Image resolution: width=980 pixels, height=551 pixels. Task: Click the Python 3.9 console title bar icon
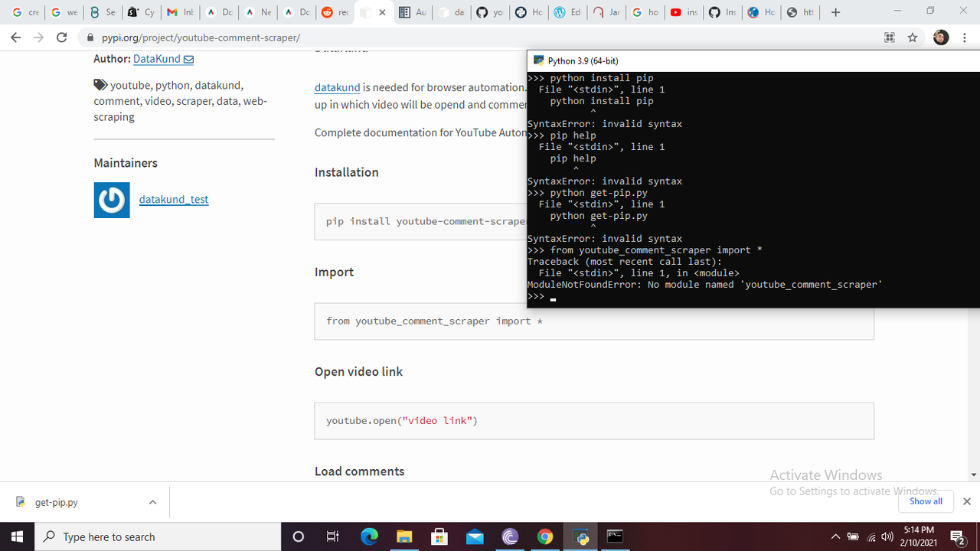coord(539,60)
